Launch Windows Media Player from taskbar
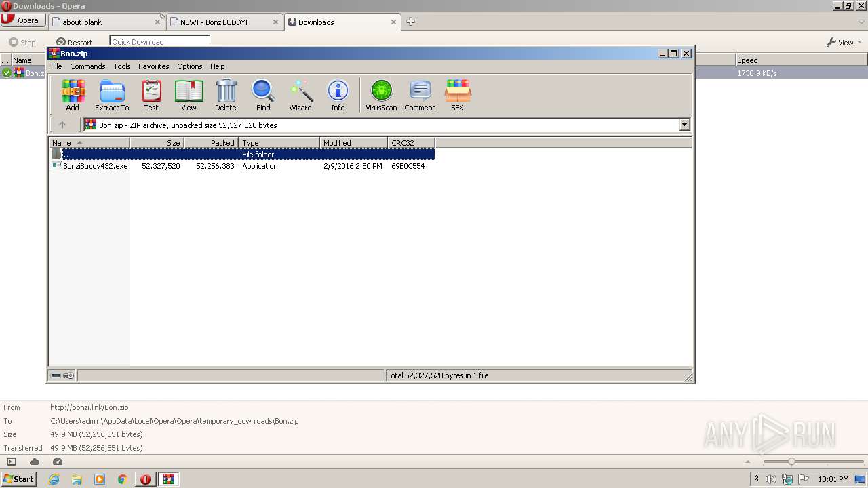This screenshot has width=868, height=488. click(100, 479)
